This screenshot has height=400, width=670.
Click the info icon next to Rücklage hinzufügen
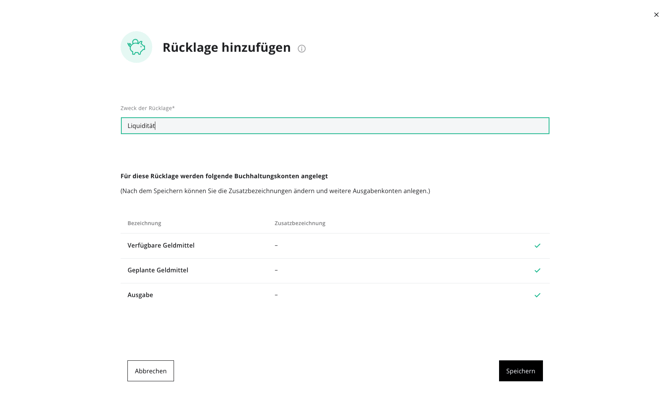point(302,49)
